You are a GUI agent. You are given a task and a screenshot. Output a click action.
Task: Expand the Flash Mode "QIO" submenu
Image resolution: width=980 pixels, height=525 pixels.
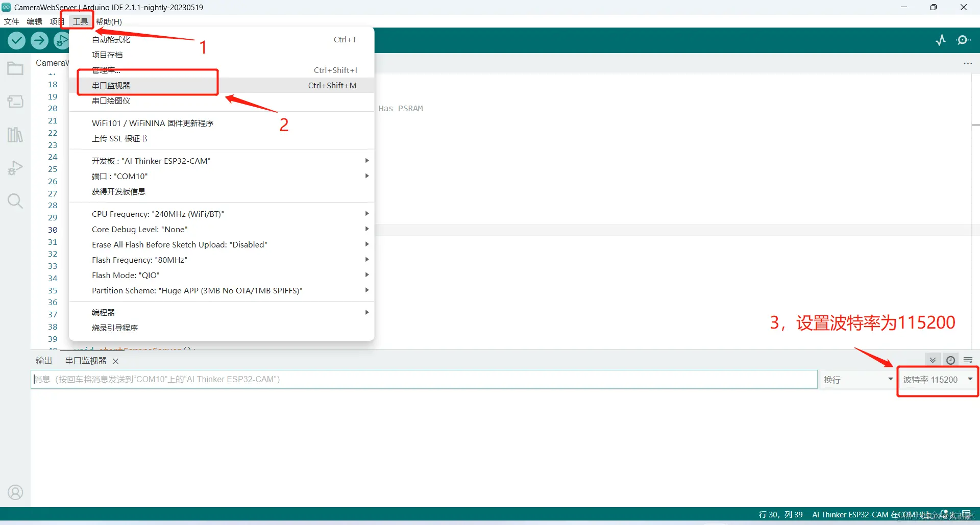coord(222,275)
